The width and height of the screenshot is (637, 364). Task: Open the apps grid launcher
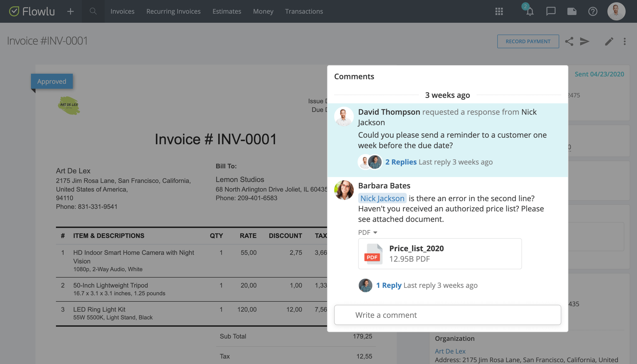click(499, 11)
